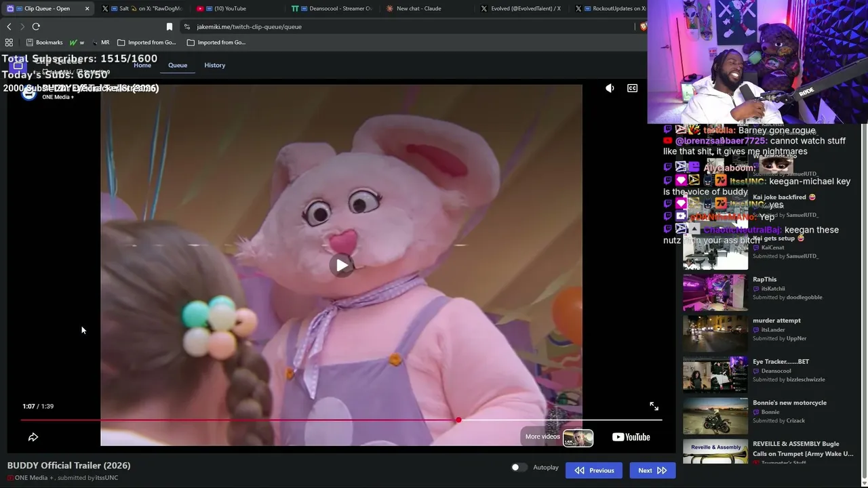Switch to the 'Evolved (@EvolvedTalent) / X' tab

click(x=521, y=9)
